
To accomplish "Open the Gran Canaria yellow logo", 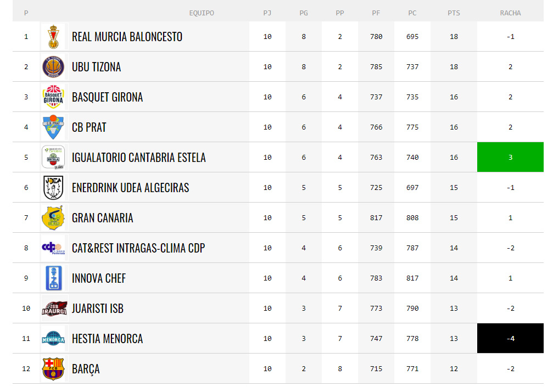I will point(53,218).
